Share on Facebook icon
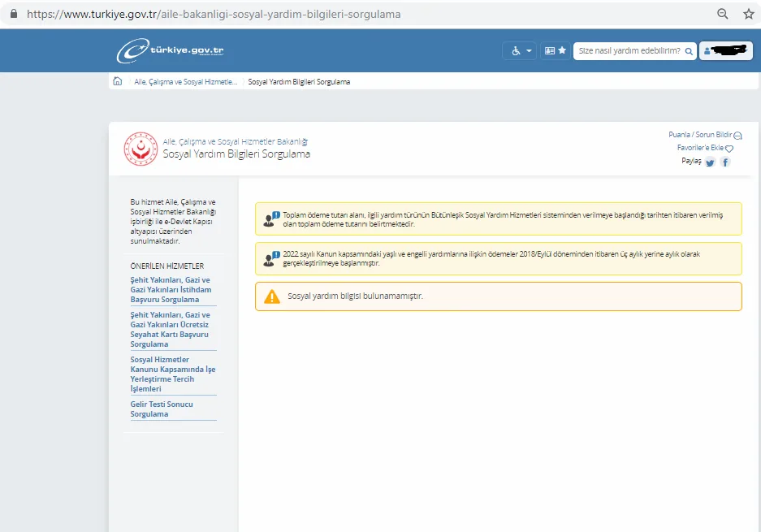The image size is (761, 532). pyautogui.click(x=725, y=162)
